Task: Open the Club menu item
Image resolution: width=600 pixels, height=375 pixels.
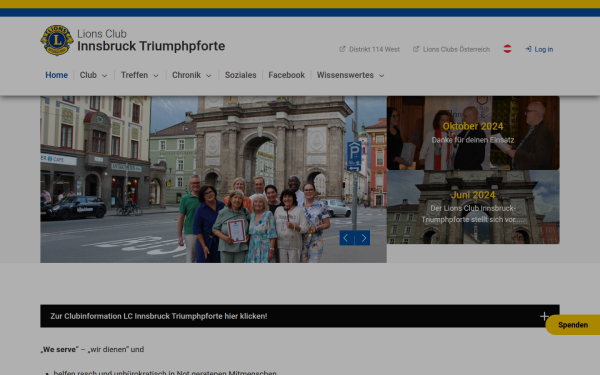Action: point(88,75)
